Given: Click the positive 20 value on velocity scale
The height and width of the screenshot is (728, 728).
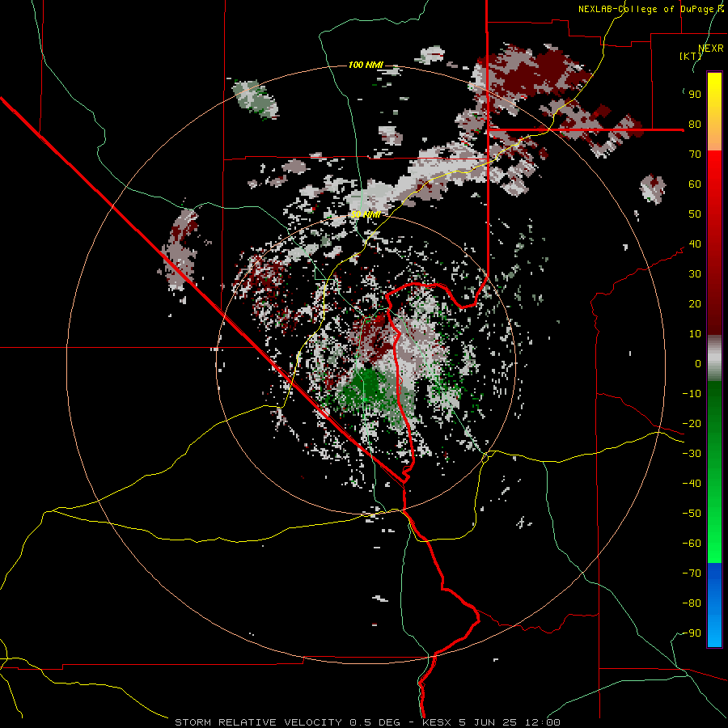Looking at the screenshot, I should [x=695, y=304].
